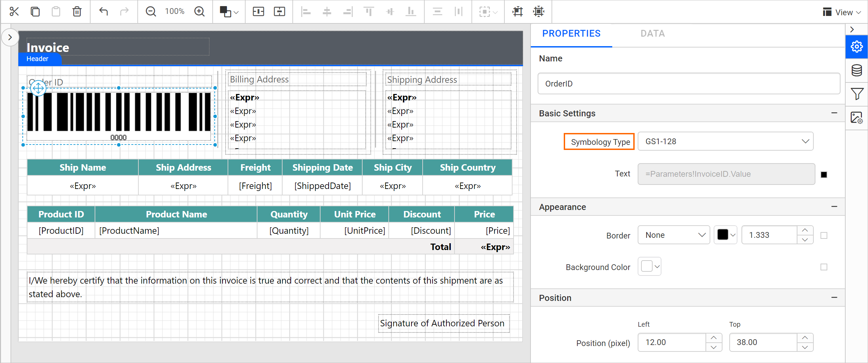Open the properties gear panel
Viewport: 868px width, 363px height.
(x=857, y=46)
